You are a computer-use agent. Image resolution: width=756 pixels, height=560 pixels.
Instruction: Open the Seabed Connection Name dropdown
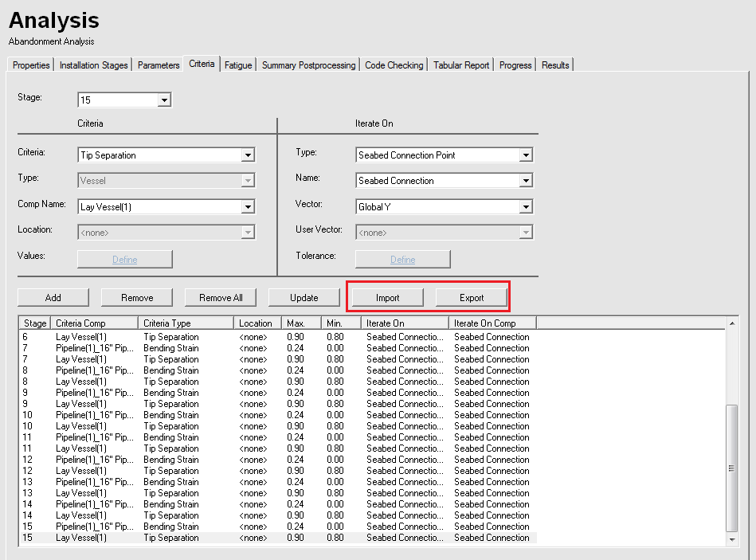coord(525,181)
